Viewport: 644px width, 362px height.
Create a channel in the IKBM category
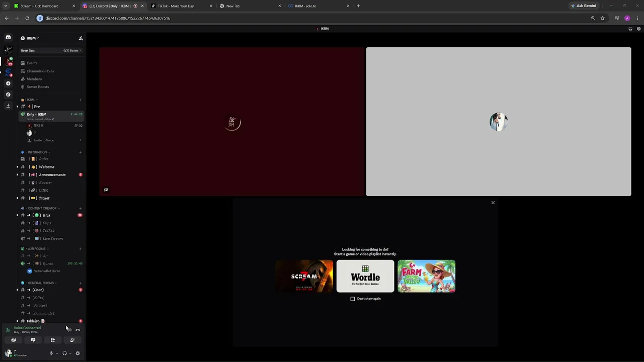pos(80,100)
